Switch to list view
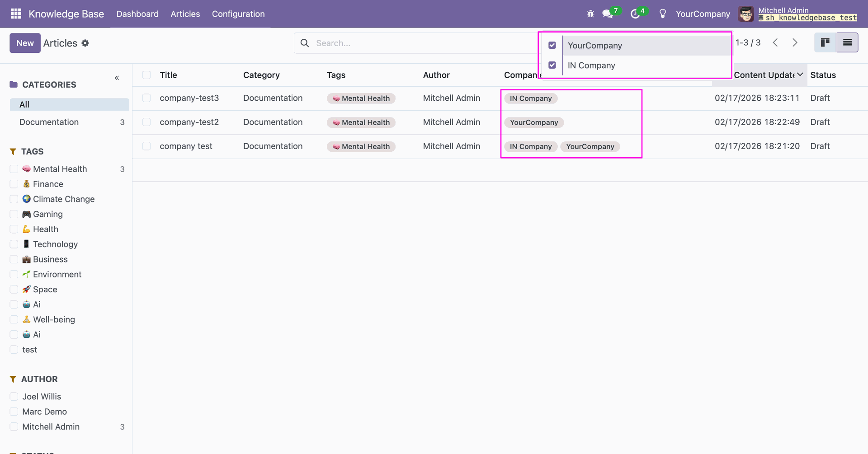Image resolution: width=868 pixels, height=454 pixels. coord(847,43)
